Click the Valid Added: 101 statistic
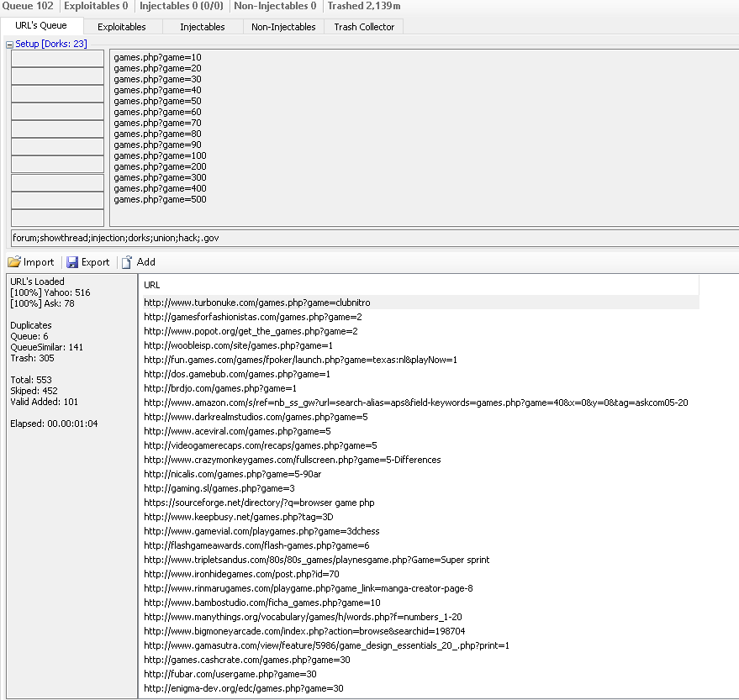Screen dimensions: 739x700 coord(44,402)
